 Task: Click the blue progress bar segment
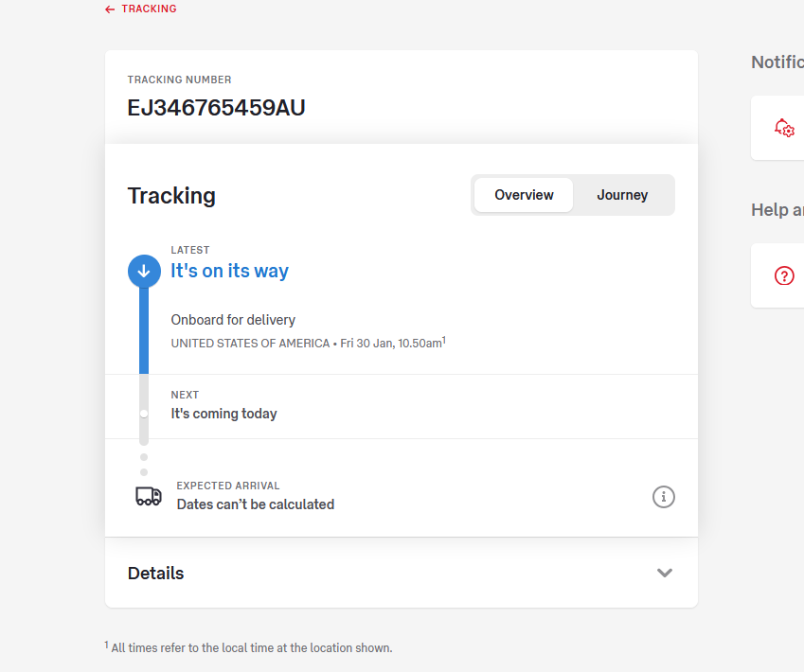coord(144,331)
